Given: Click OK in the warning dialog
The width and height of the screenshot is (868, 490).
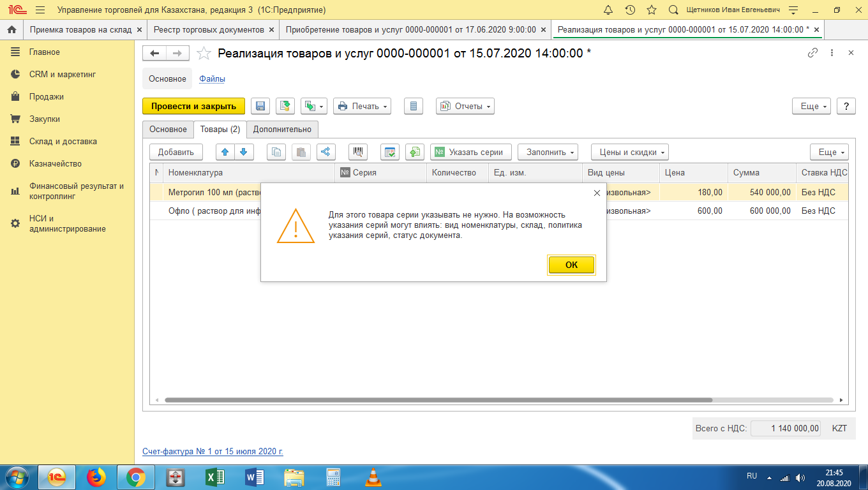Looking at the screenshot, I should click(x=571, y=265).
